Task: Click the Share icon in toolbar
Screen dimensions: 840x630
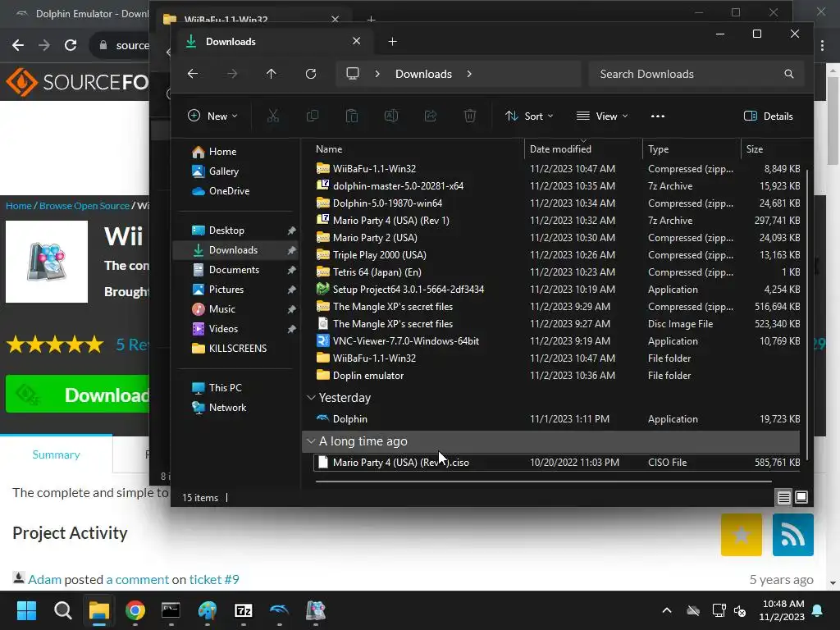Action: pyautogui.click(x=430, y=116)
